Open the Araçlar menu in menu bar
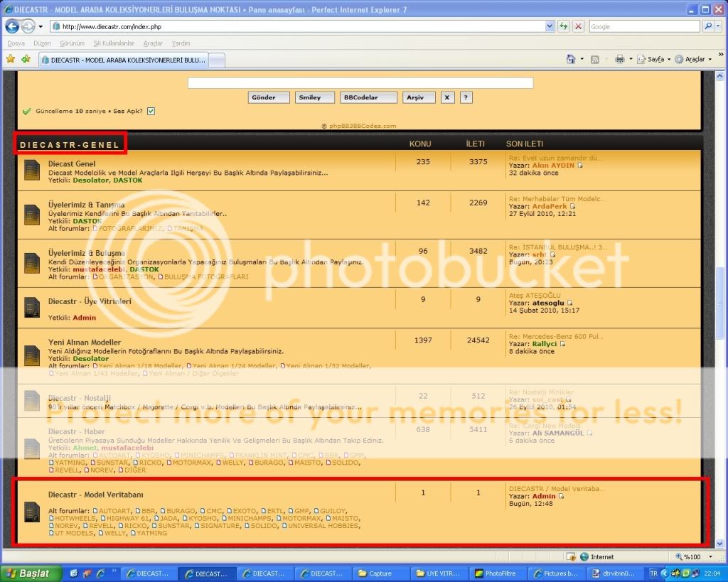 153,43
